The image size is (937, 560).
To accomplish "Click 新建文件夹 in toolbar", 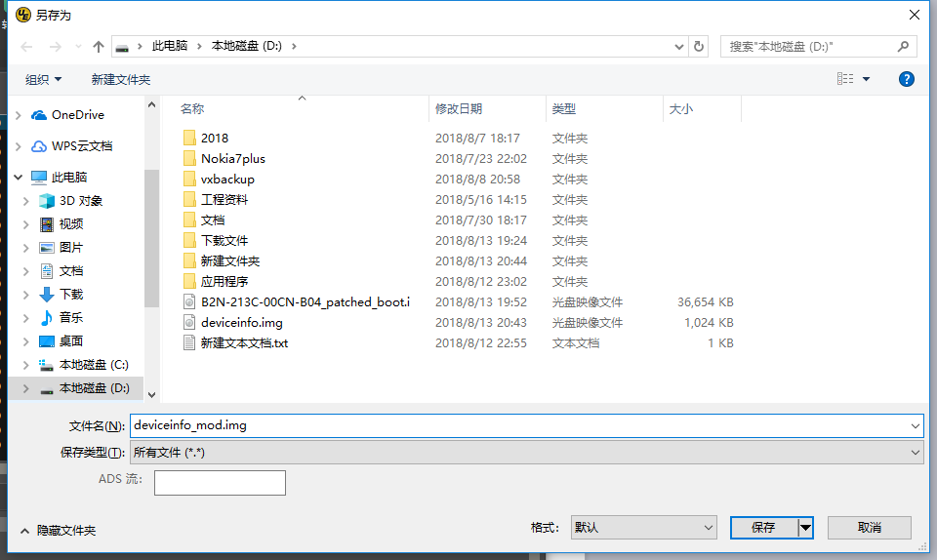I will [x=121, y=79].
